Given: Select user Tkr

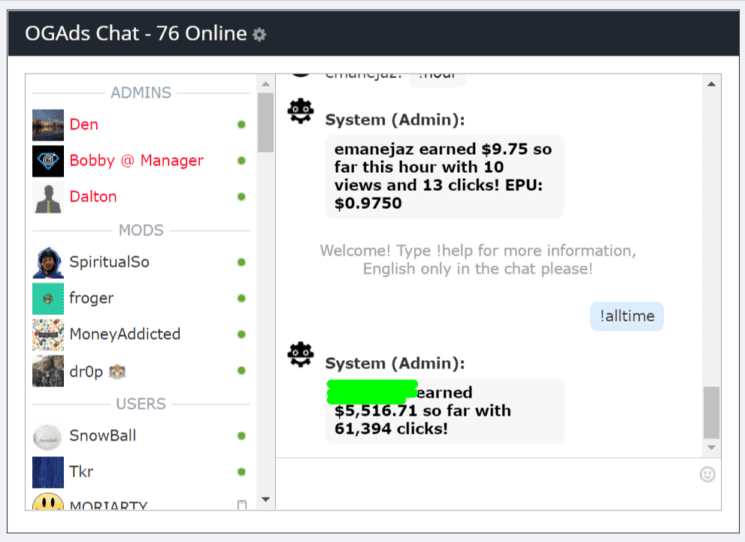Looking at the screenshot, I should point(141,472).
